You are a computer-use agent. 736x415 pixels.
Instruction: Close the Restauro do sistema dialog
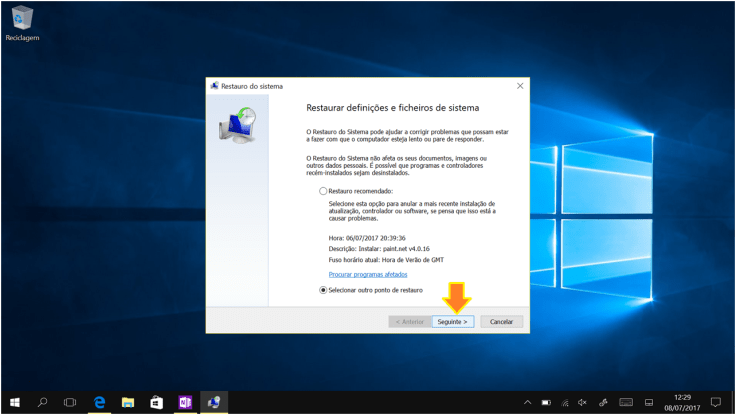click(x=519, y=86)
